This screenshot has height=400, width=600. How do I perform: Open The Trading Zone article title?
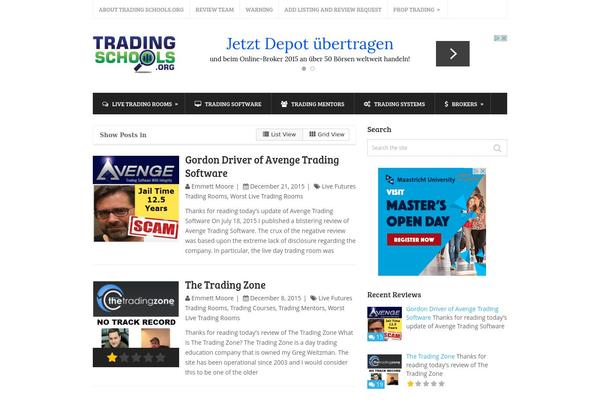tap(225, 285)
